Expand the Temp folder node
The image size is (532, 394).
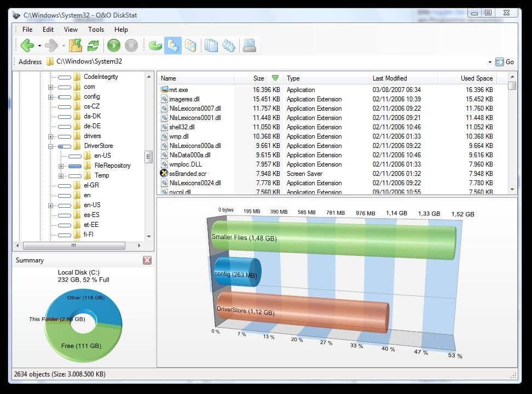[61, 176]
